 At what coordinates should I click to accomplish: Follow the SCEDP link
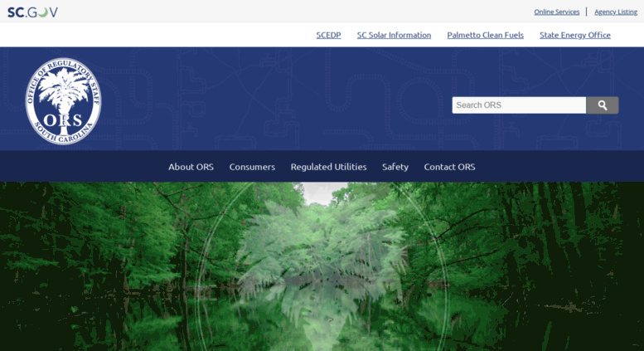pyautogui.click(x=328, y=35)
